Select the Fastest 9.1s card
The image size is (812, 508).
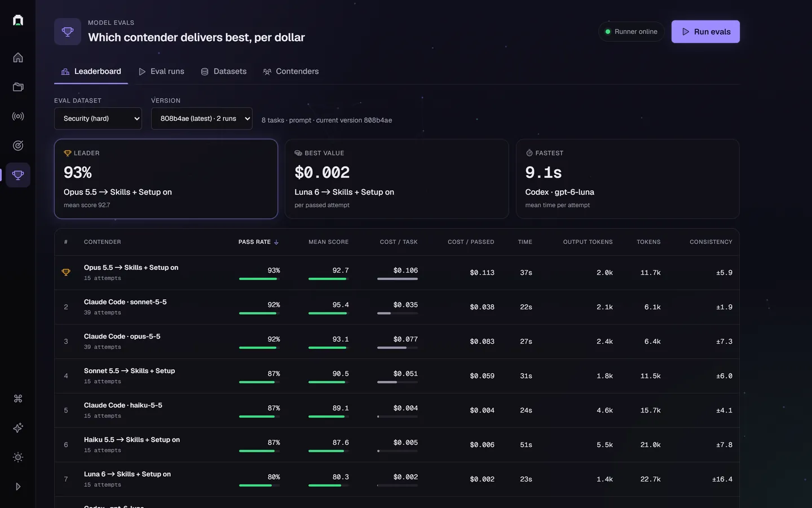[x=628, y=179]
